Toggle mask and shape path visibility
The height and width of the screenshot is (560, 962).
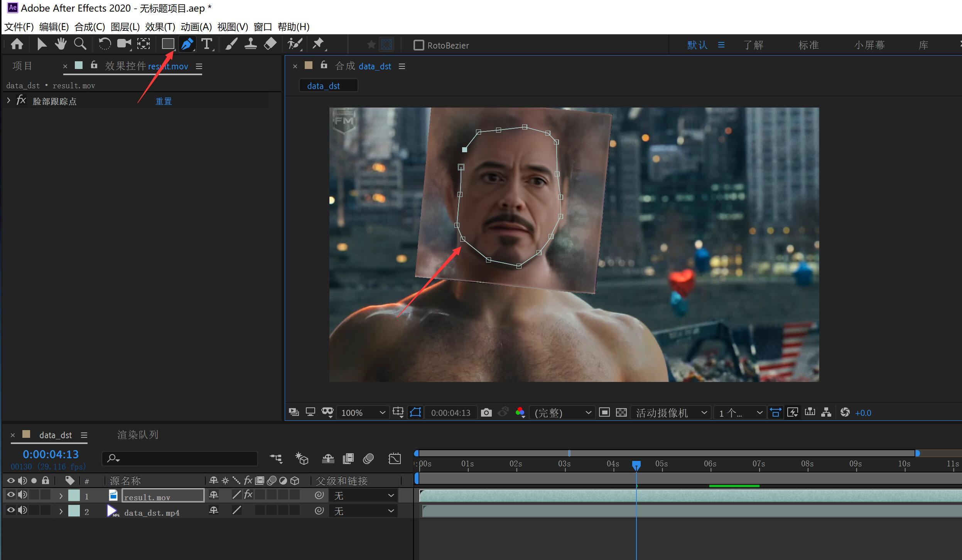(415, 413)
